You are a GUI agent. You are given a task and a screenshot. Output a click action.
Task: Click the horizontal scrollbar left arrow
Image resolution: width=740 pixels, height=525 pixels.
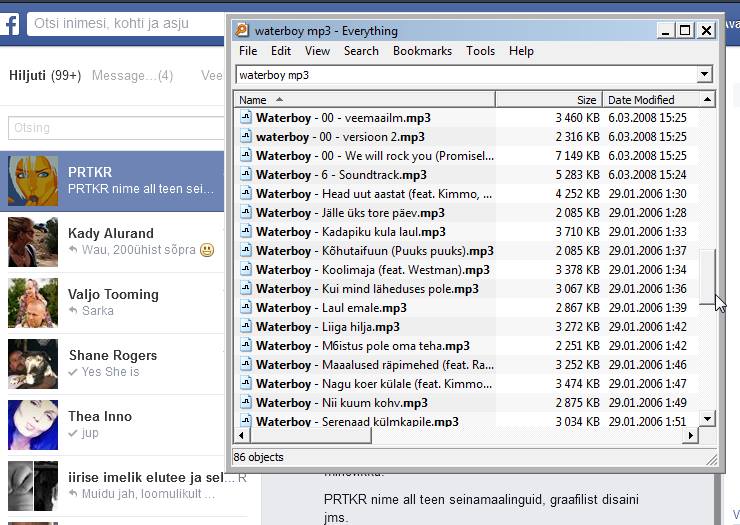[x=241, y=435]
